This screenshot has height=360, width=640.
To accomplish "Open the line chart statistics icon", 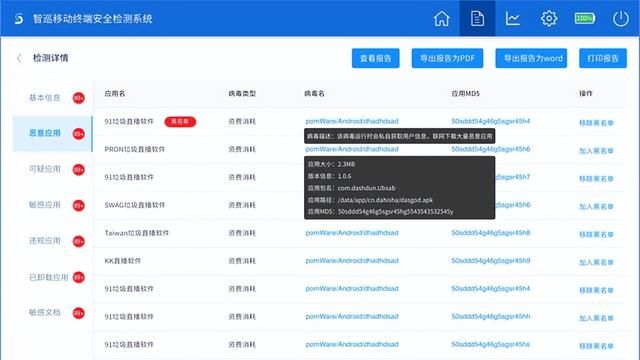I will click(x=513, y=19).
